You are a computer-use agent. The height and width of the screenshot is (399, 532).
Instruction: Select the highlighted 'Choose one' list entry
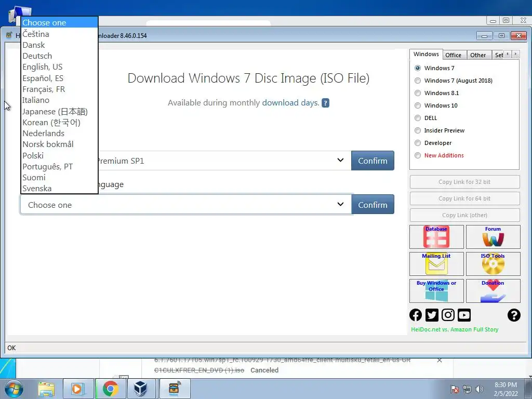[59, 23]
